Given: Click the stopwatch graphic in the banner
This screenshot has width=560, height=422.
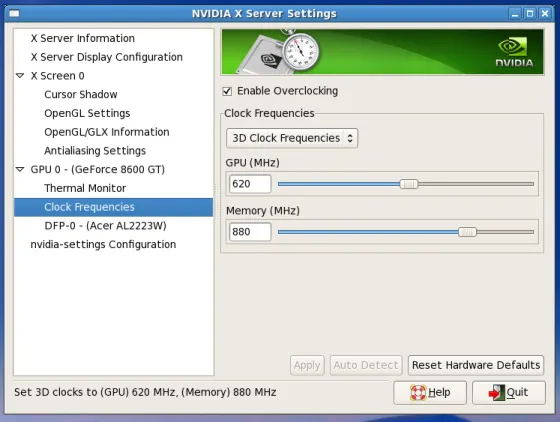Looking at the screenshot, I should (301, 52).
